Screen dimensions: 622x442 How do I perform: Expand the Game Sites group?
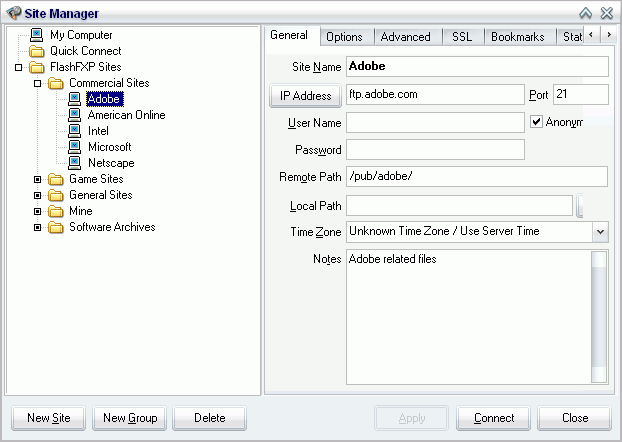click(38, 180)
